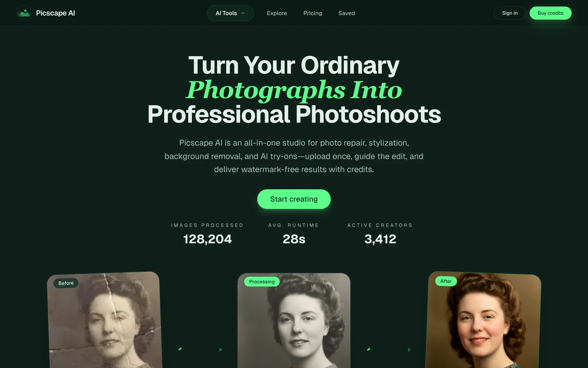Click the IMAGES PROCESSED label

(x=207, y=225)
